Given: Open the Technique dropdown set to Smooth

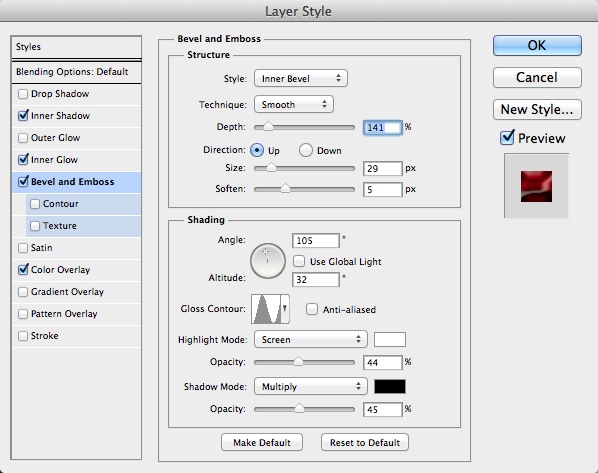Looking at the screenshot, I should tap(294, 105).
